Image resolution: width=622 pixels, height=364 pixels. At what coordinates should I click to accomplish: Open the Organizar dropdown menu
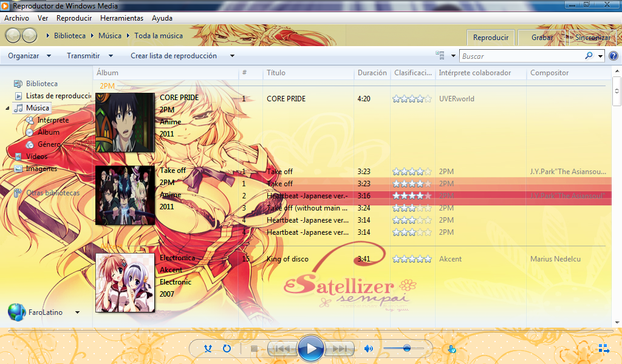pyautogui.click(x=29, y=56)
